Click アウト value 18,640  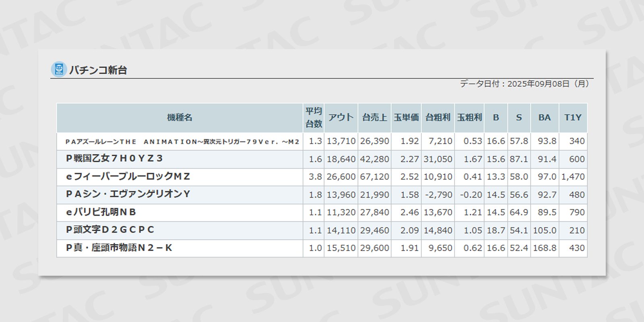coord(341,159)
